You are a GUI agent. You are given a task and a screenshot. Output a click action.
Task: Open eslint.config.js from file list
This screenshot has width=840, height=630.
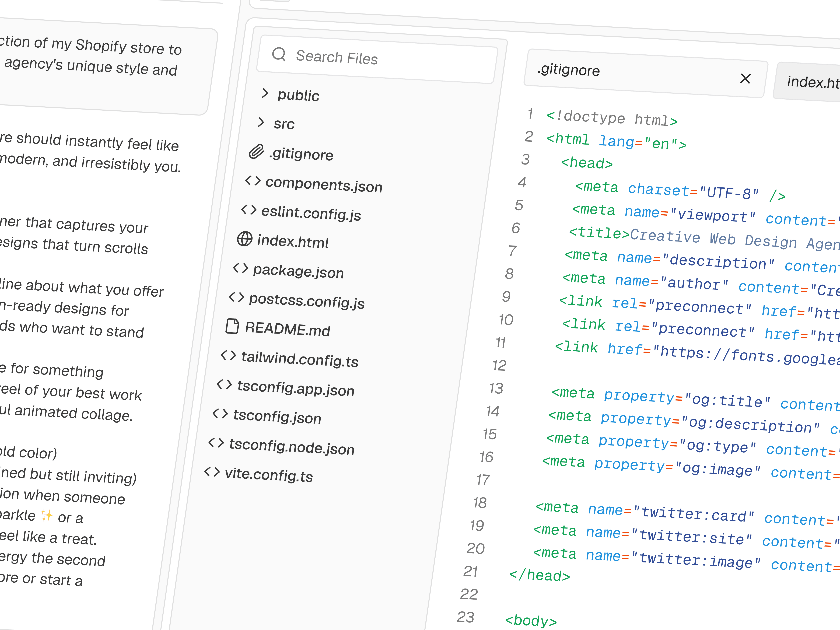tap(311, 213)
